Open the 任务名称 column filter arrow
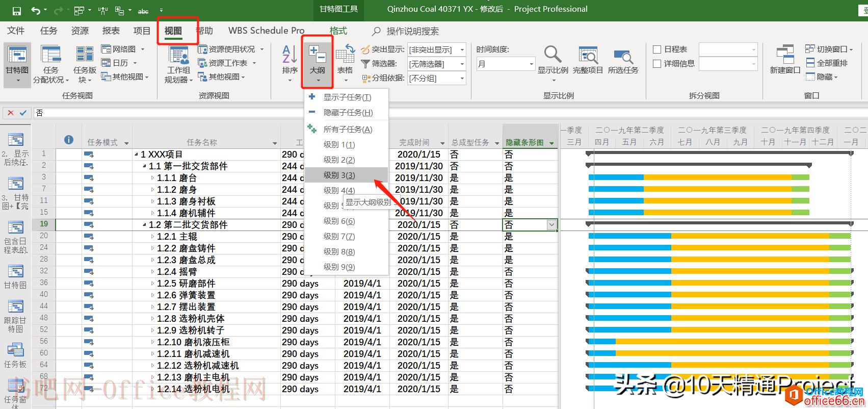The height and width of the screenshot is (409, 868). click(x=275, y=143)
